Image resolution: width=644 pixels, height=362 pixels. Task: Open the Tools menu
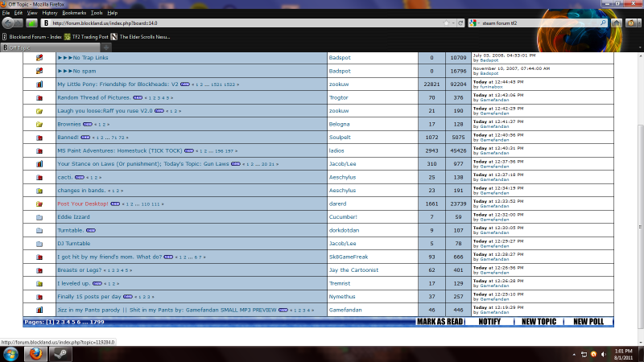(x=97, y=13)
